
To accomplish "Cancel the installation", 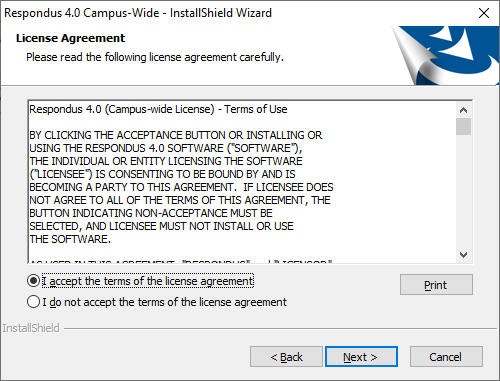I will [x=446, y=357].
